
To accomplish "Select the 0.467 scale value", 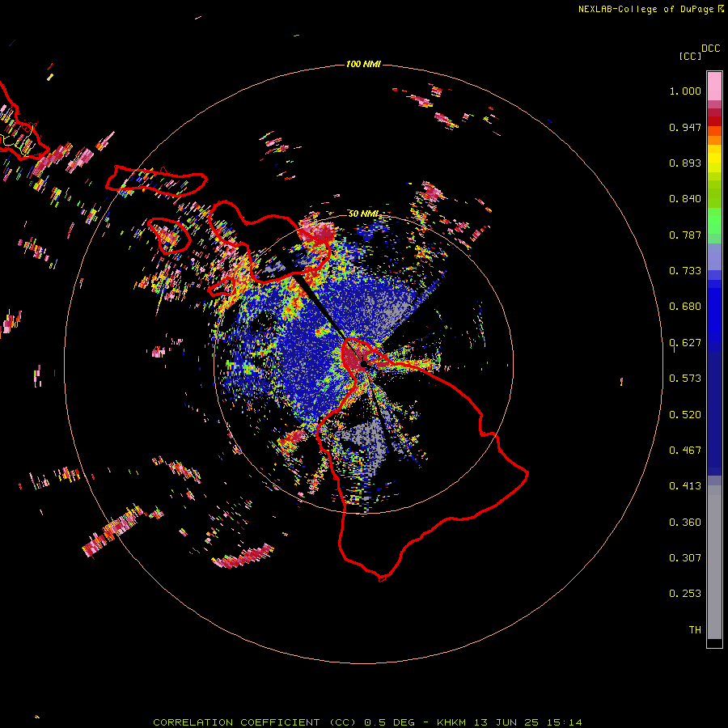I will pyautogui.click(x=685, y=451).
